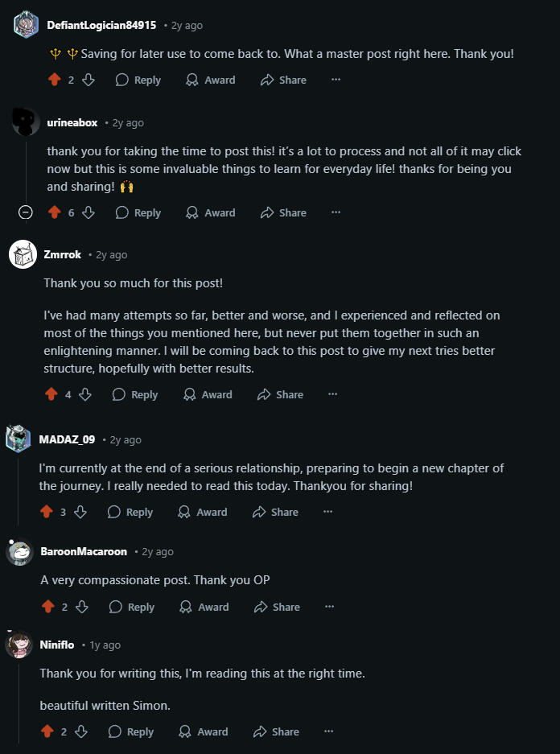The image size is (560, 754).
Task: Downvote Niniflo's comment
Action: point(81,731)
